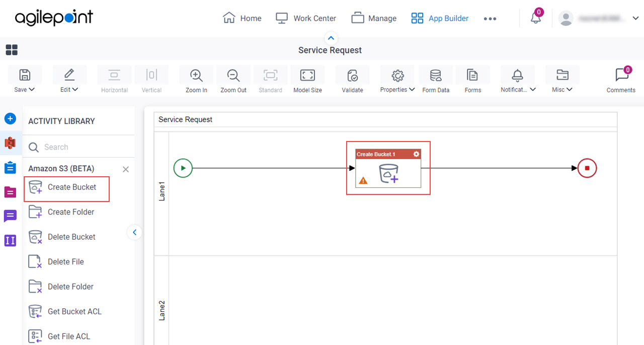Select the Zoom In tool

coord(196,78)
